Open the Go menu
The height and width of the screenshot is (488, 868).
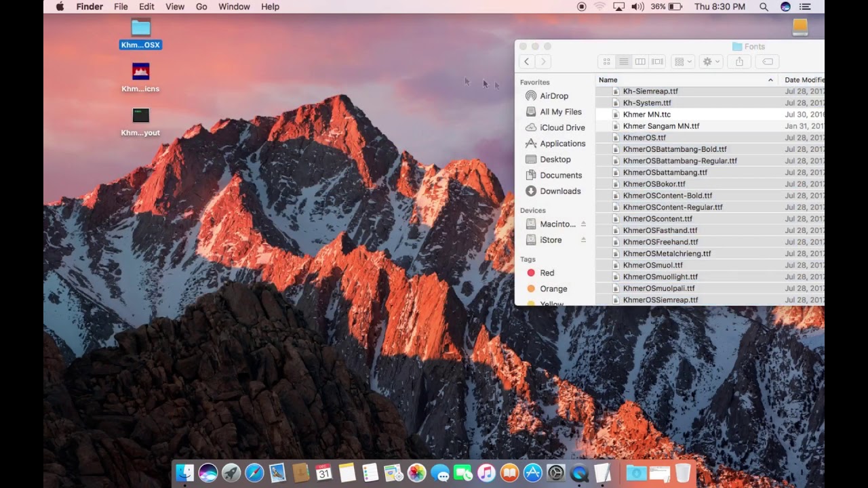(x=201, y=7)
